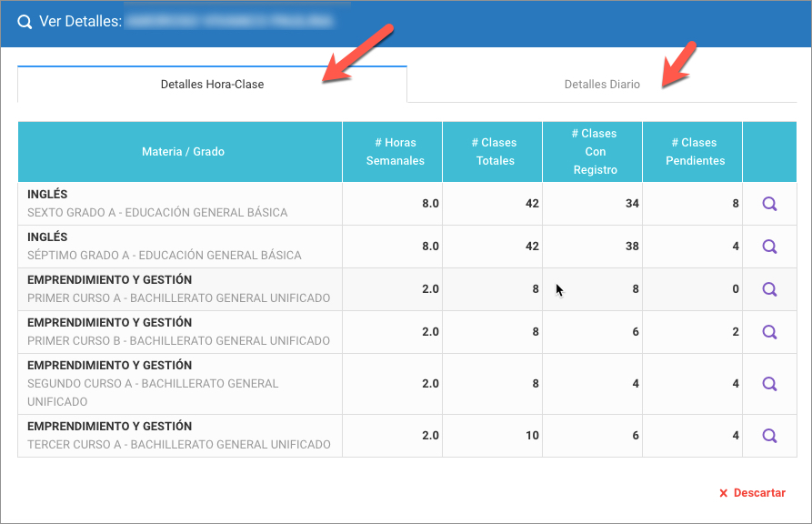Viewport: 812px width, 524px height.
Task: Select Emprendimiento y Gestión Segundo Curso A cell
Action: click(x=153, y=384)
